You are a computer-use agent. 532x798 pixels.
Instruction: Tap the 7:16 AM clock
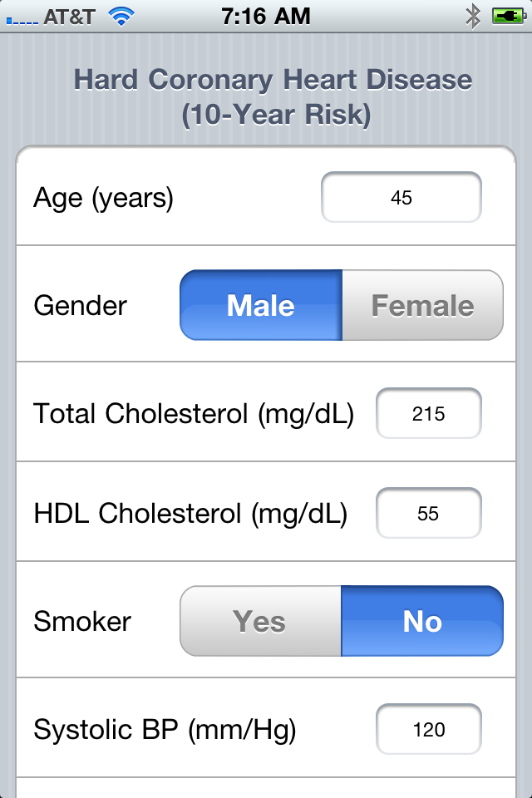[266, 17]
